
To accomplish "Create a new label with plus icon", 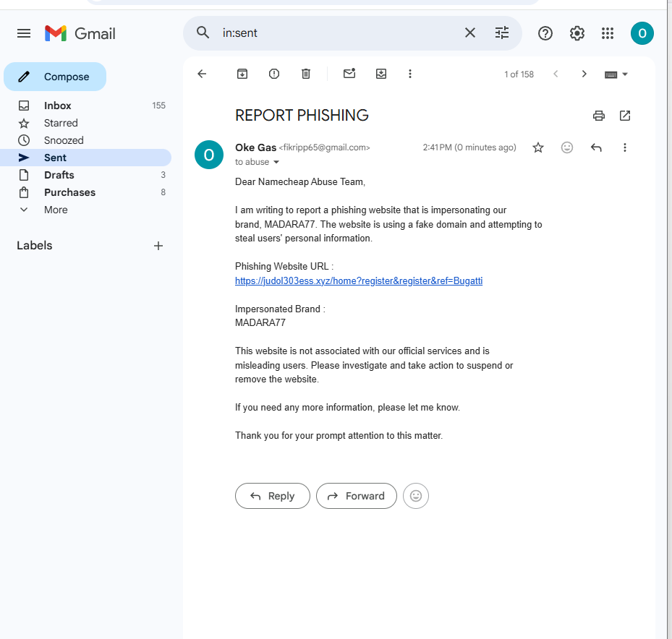I will click(x=158, y=246).
